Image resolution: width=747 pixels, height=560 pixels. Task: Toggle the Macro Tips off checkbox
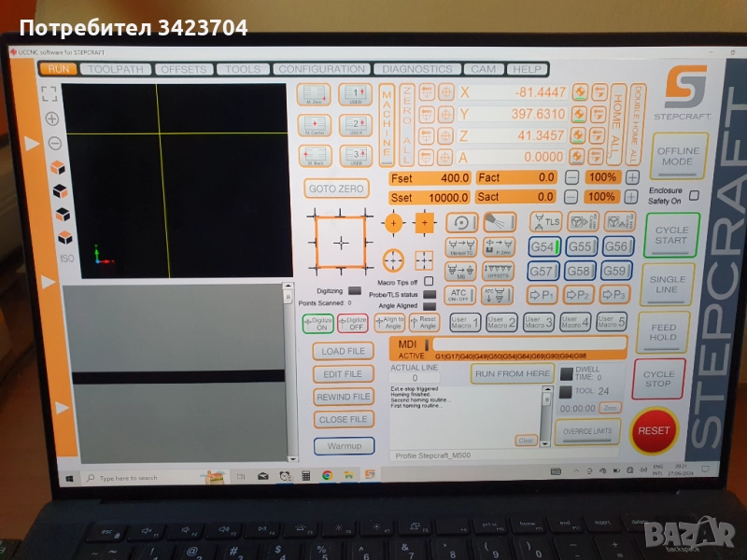(x=429, y=281)
